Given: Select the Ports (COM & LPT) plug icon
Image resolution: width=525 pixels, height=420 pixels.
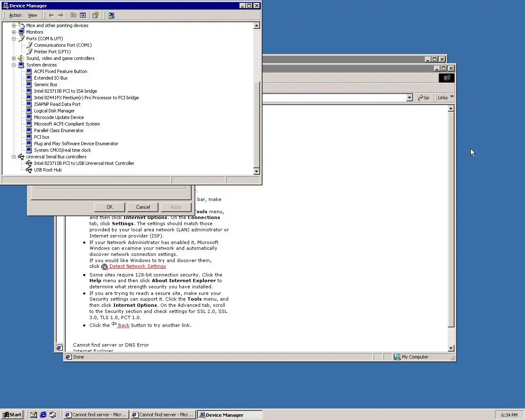Looking at the screenshot, I should tap(21, 39).
